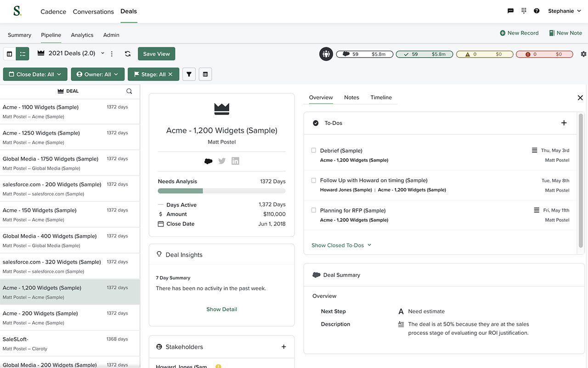Viewport: 588px width, 368px height.
Task: Click the description text icon
Action: pyautogui.click(x=401, y=324)
